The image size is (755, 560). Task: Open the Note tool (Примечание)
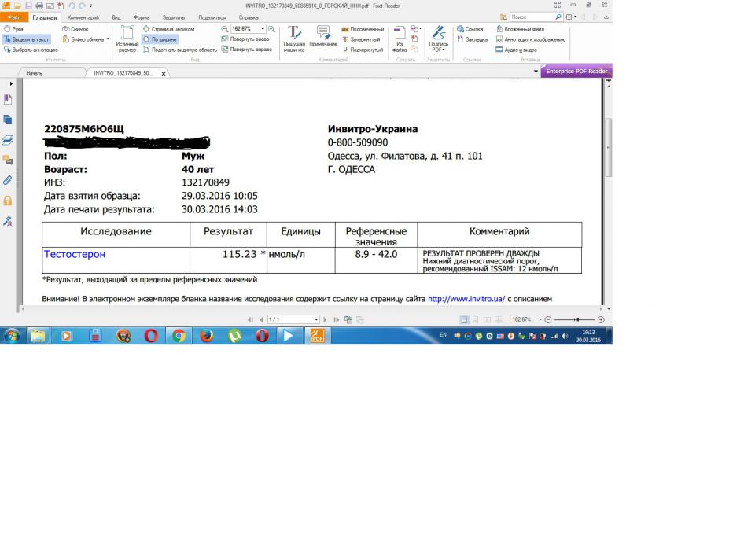(322, 39)
